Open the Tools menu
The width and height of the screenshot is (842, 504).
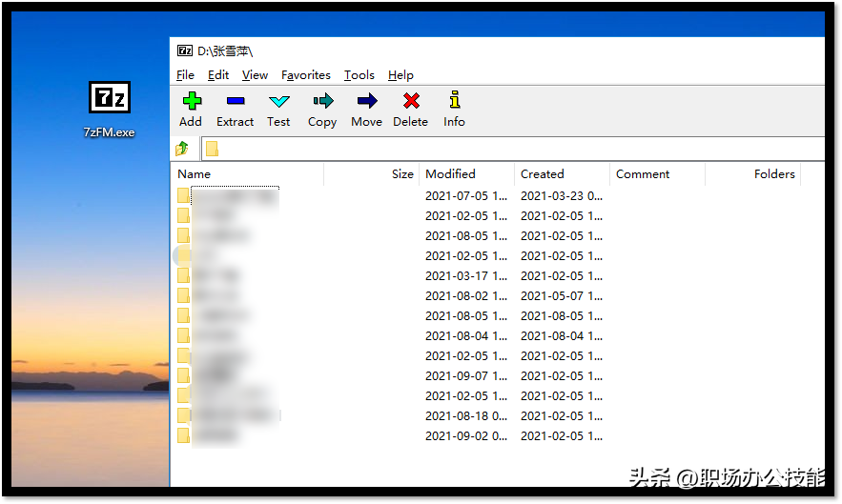point(359,75)
